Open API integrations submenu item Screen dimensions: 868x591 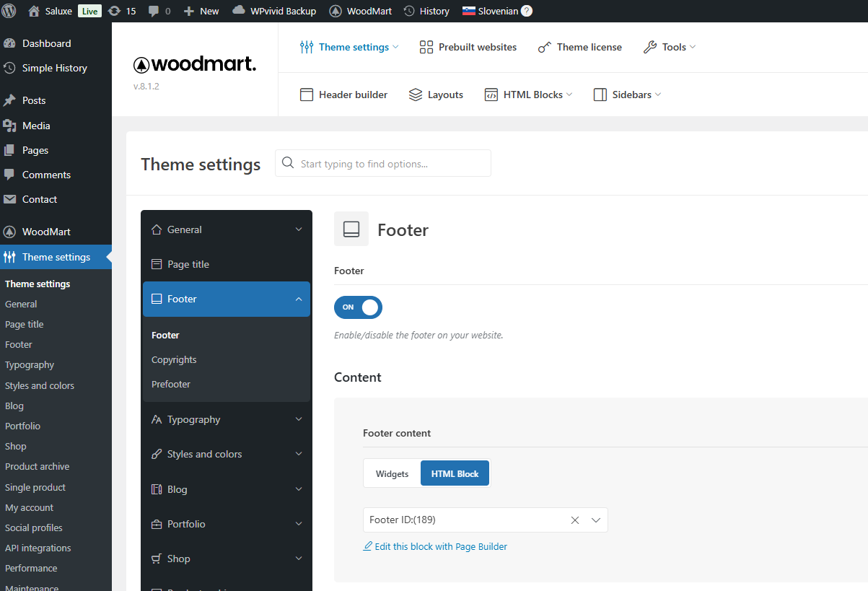point(38,548)
